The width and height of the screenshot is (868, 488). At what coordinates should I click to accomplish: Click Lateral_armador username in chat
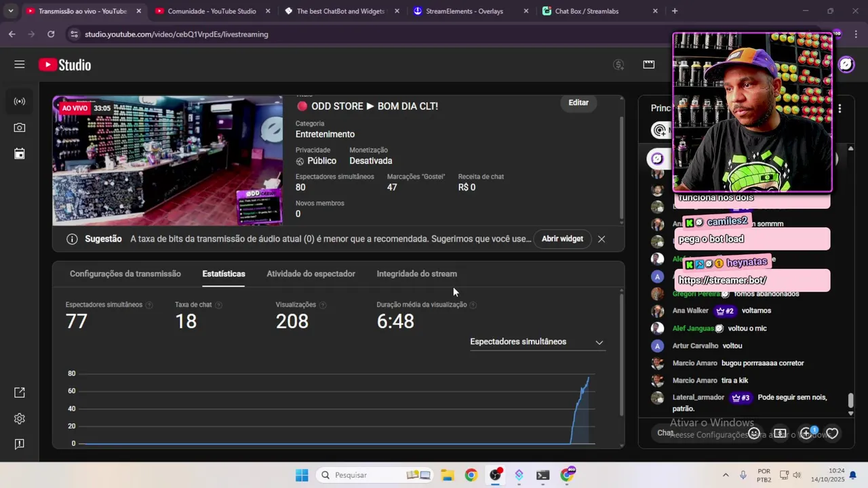(698, 398)
